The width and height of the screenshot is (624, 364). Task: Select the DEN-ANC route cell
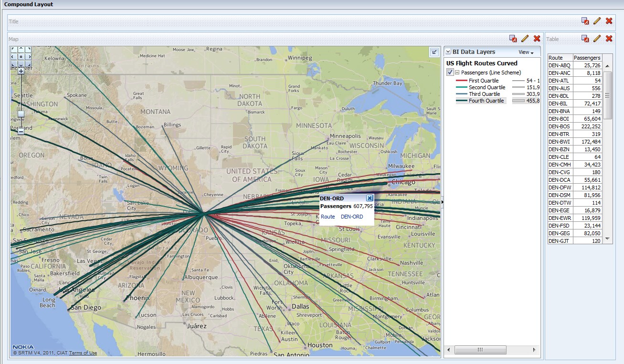pos(560,73)
